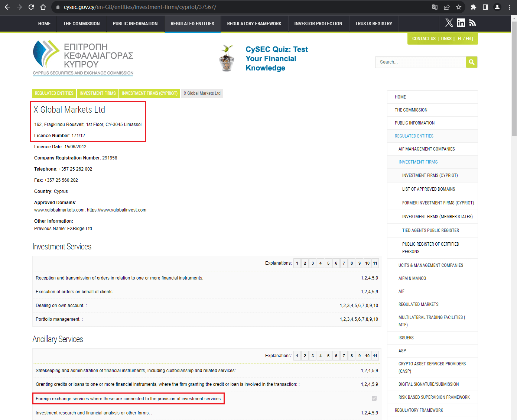View site security padlock info

58,7
